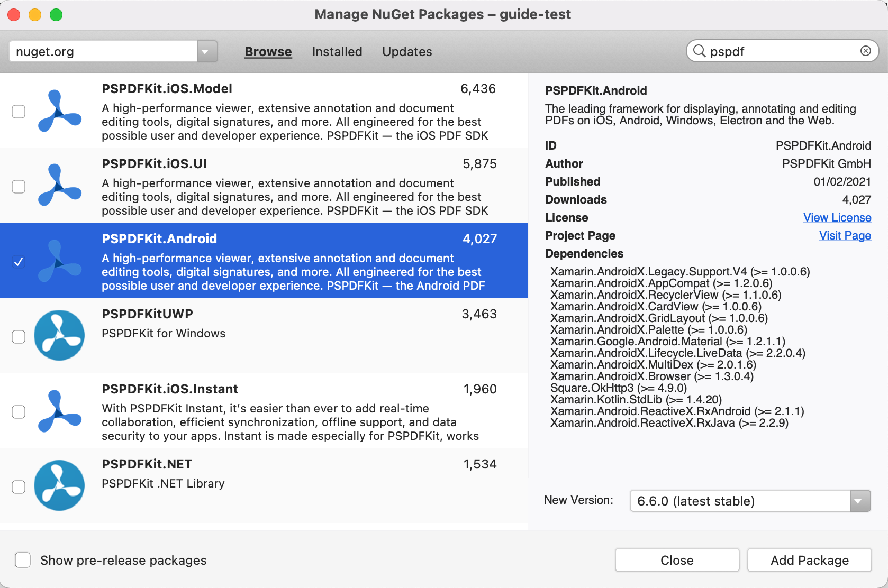The height and width of the screenshot is (588, 888).
Task: Open the New Version dropdown arrow
Action: [x=860, y=501]
